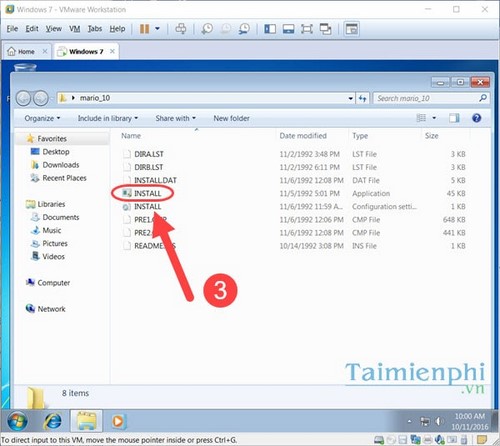Open Desktop in the navigation pane

click(56, 152)
